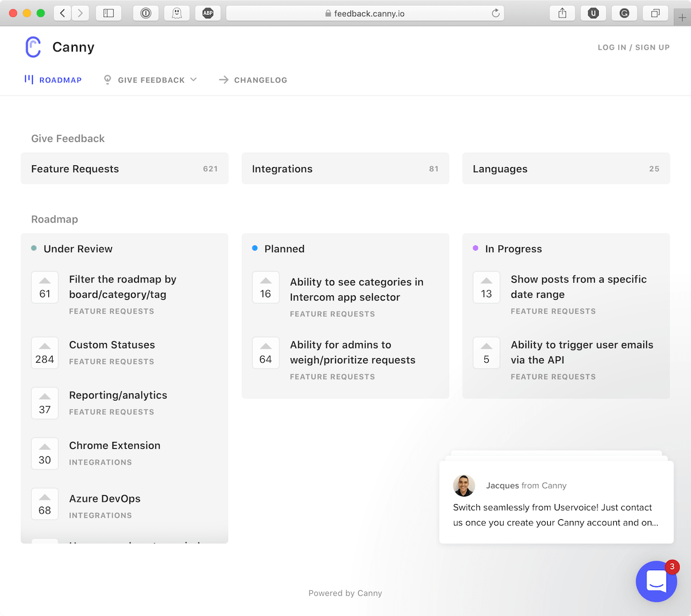
Task: Upvote the Azure DevOps post
Action: click(45, 504)
